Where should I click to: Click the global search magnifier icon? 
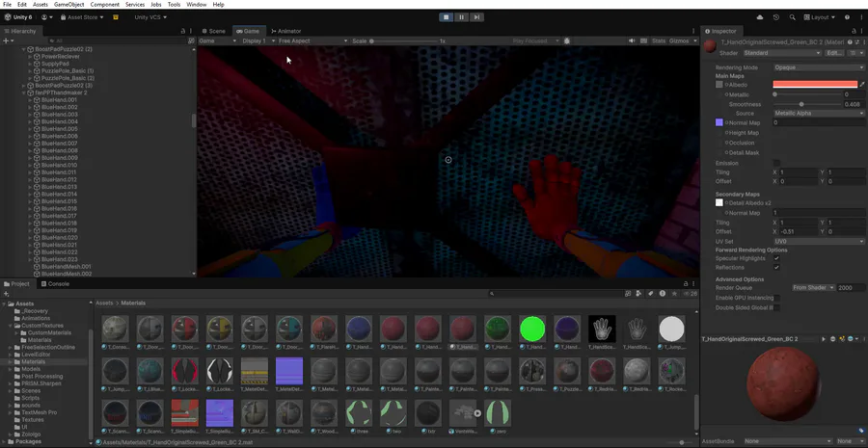[x=793, y=17]
